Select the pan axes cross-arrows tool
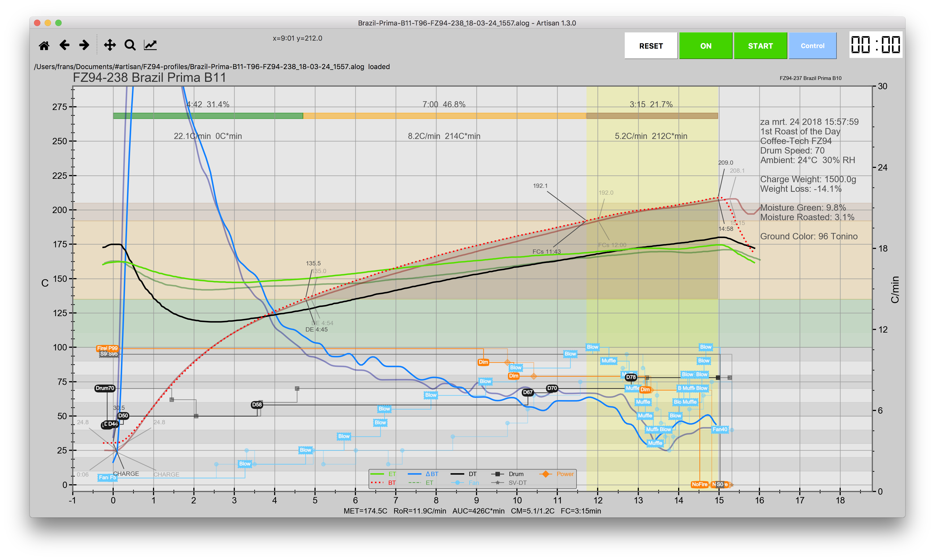 pos(110,45)
